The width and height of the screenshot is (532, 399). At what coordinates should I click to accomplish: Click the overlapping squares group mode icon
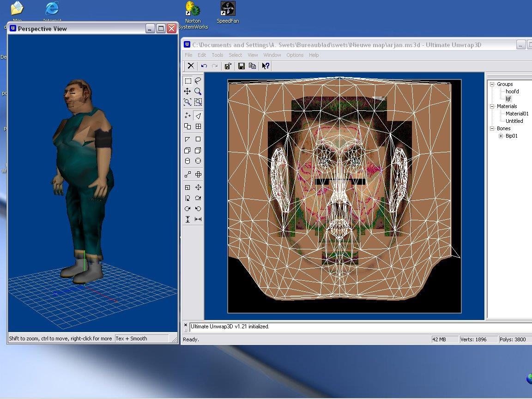click(187, 126)
